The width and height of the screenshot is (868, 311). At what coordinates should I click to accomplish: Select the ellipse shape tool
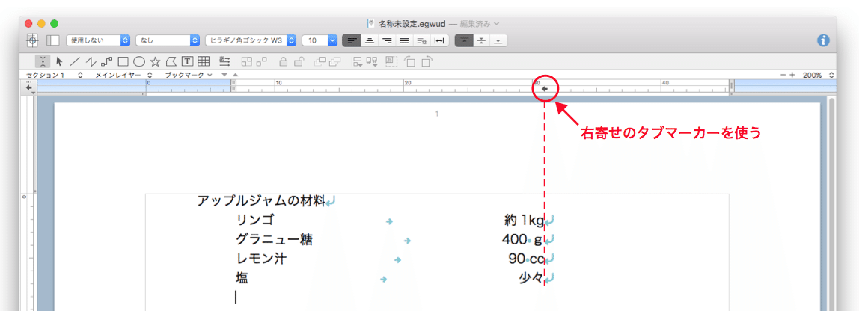(x=139, y=61)
